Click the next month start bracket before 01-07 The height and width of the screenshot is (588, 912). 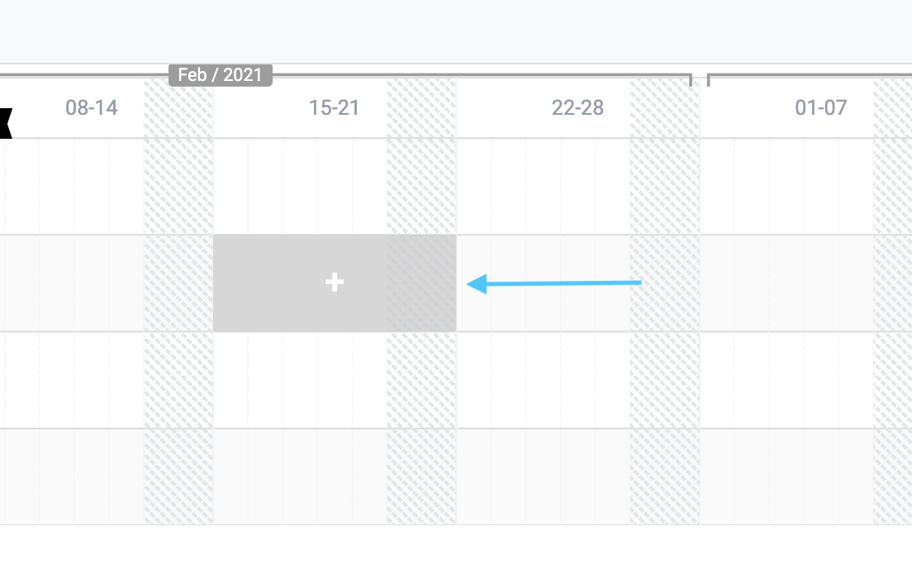709,79
